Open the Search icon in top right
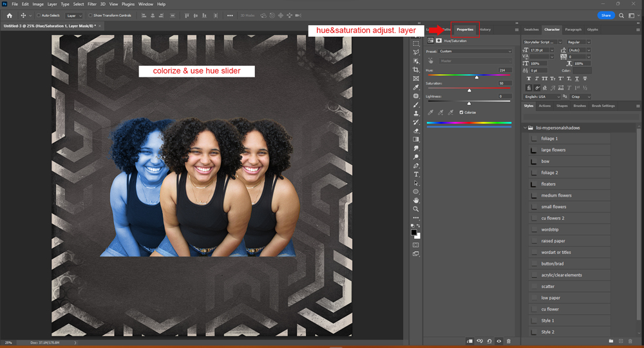644x348 pixels. click(621, 15)
